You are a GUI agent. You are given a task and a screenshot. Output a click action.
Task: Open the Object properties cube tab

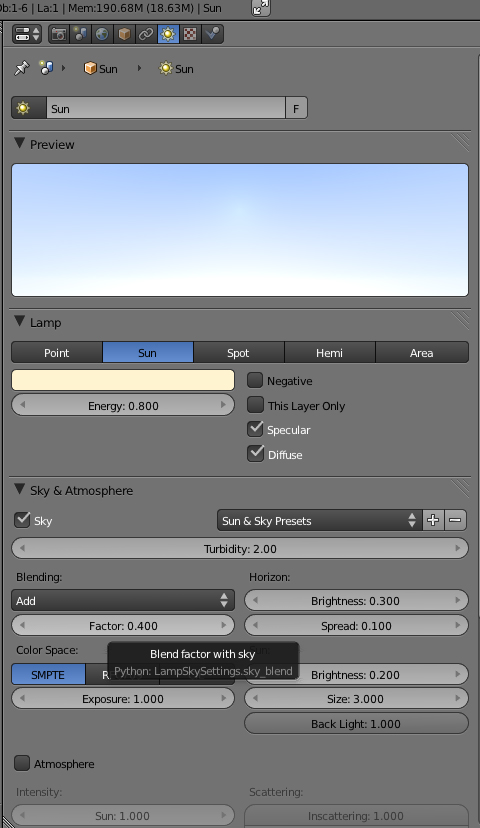[124, 34]
